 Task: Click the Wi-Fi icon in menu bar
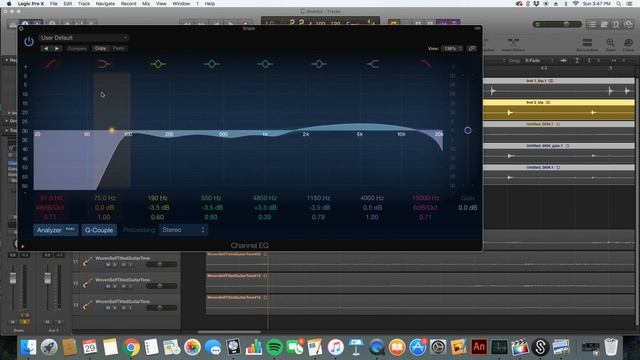[576, 4]
